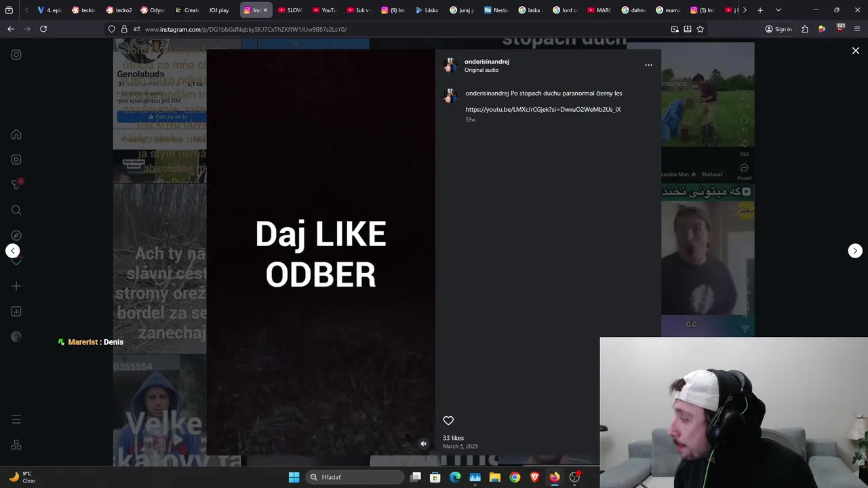Open Reels from the Instagram sidebar

16,159
